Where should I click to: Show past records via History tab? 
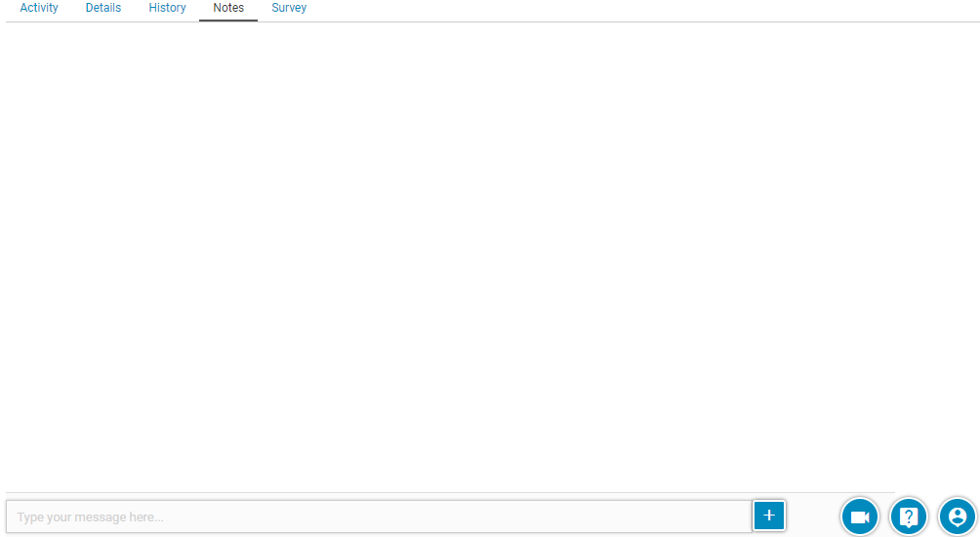(167, 8)
